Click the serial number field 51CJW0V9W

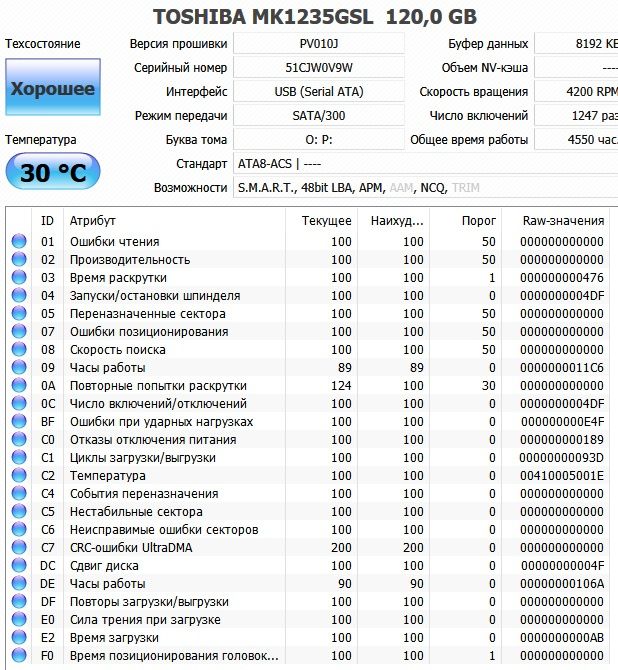click(x=319, y=68)
